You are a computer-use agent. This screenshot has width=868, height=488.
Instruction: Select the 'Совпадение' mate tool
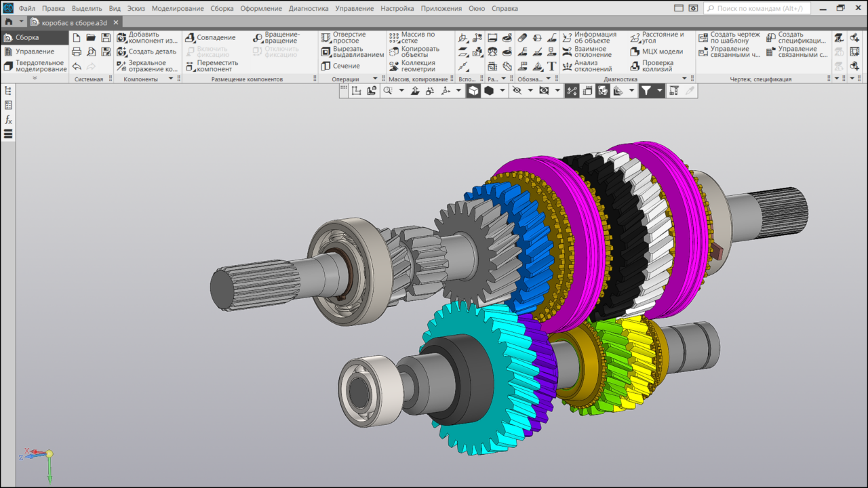210,37
